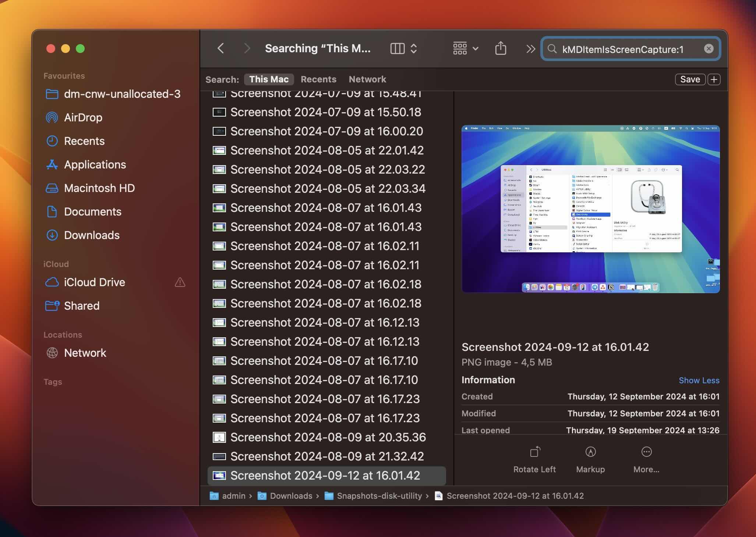This screenshot has width=756, height=537.
Task: Click file icon of Screenshot 2024-08-09 at 21.32.42
Action: pos(219,456)
